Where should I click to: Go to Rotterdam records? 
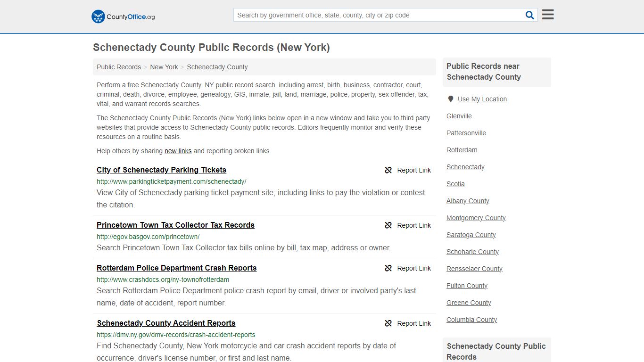pos(462,150)
